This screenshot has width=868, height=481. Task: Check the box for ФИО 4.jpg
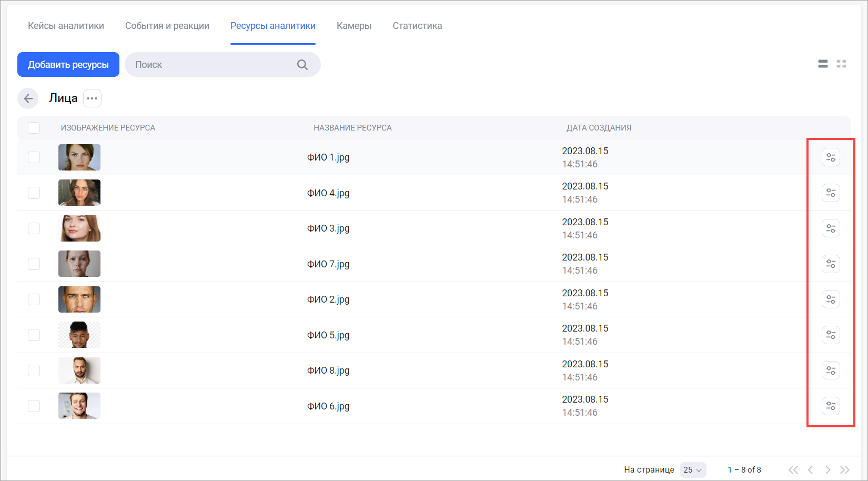[x=34, y=193]
